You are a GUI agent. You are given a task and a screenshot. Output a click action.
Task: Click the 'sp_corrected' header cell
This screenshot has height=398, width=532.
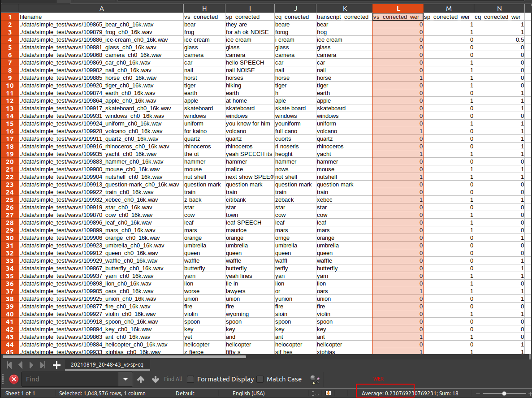[250, 17]
